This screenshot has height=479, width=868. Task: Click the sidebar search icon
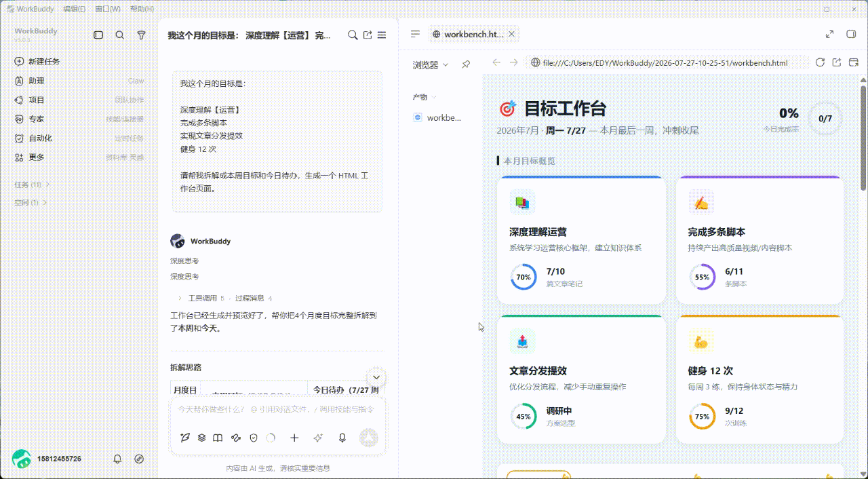point(120,35)
